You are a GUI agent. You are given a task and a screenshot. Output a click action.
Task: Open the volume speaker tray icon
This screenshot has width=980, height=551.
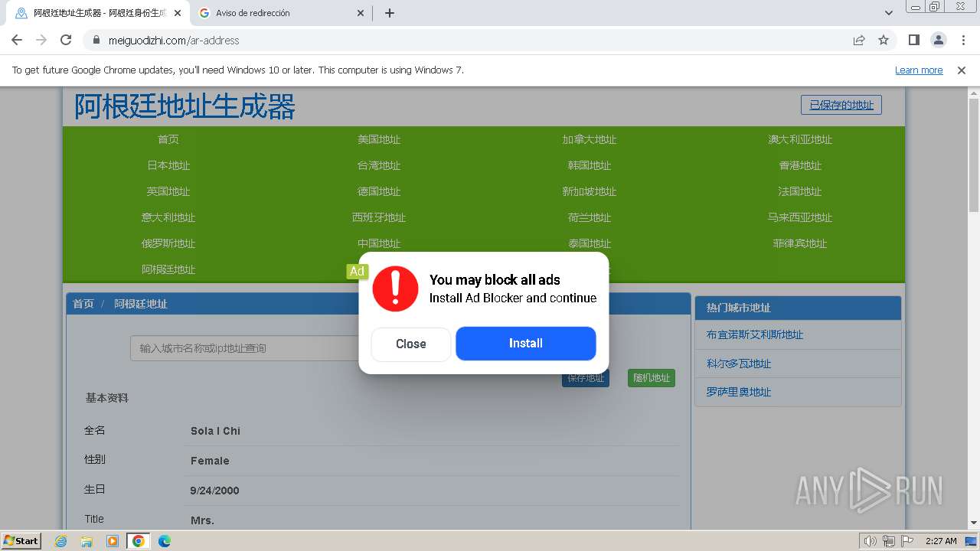871,541
